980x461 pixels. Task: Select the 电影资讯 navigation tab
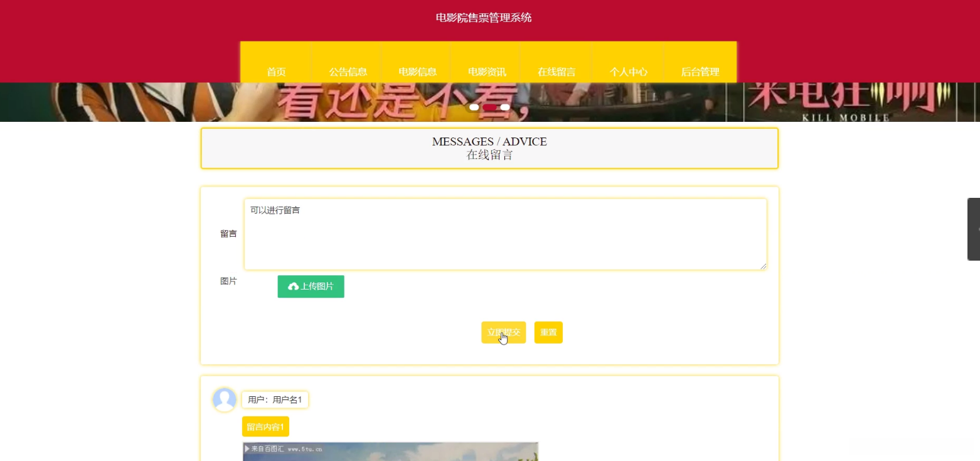point(487,63)
